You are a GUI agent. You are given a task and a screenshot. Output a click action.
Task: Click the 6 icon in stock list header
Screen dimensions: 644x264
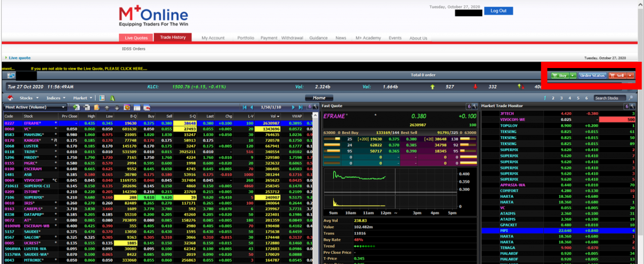[x=309, y=107]
